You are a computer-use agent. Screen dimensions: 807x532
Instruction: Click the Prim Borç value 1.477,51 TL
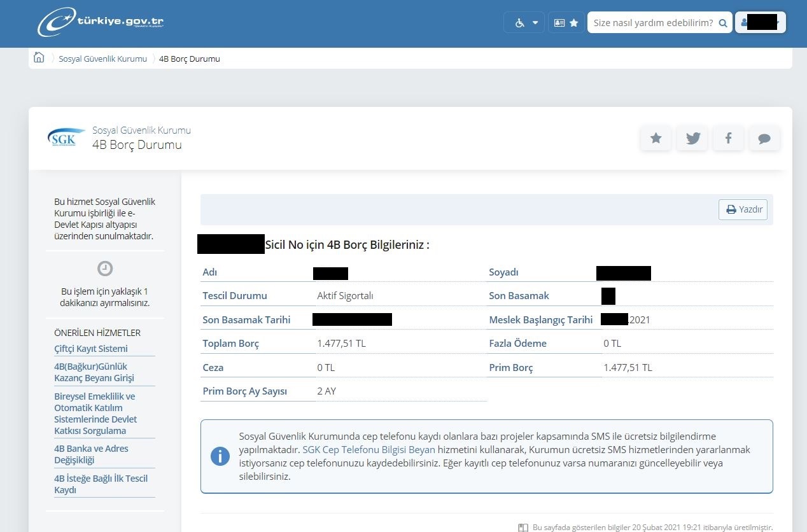pyautogui.click(x=628, y=368)
